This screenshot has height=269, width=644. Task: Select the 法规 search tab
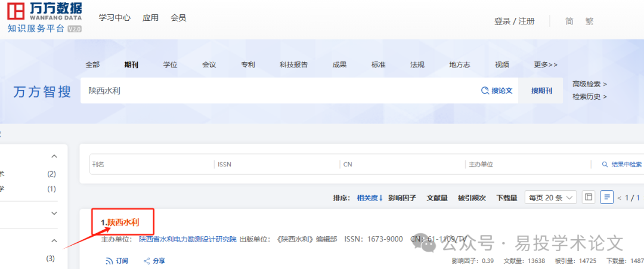click(417, 64)
